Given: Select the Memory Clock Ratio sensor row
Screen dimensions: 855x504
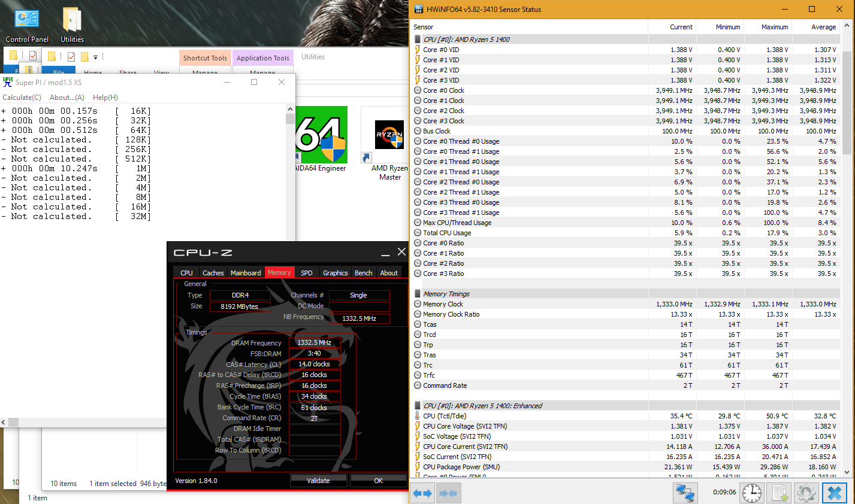Looking at the screenshot, I should (625, 314).
